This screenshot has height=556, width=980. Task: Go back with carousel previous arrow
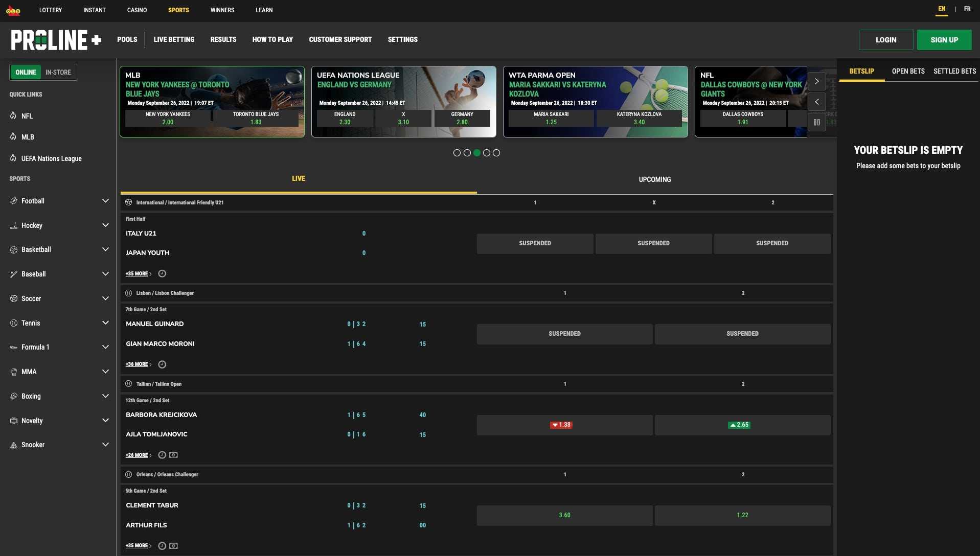coord(817,102)
